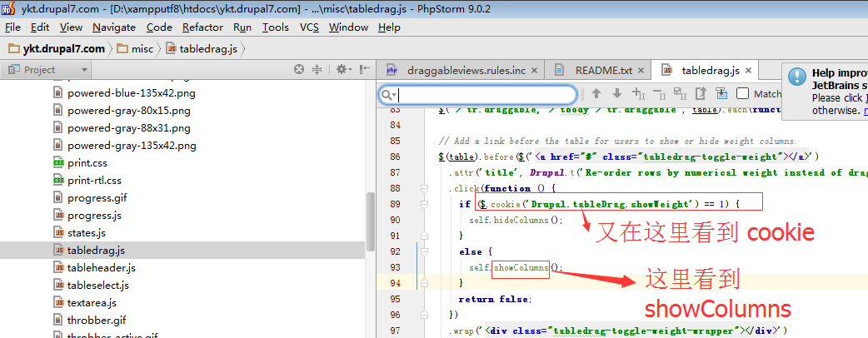Screen dimensions: 868x338
Task: Open the Refactor menu
Action: coord(202,27)
